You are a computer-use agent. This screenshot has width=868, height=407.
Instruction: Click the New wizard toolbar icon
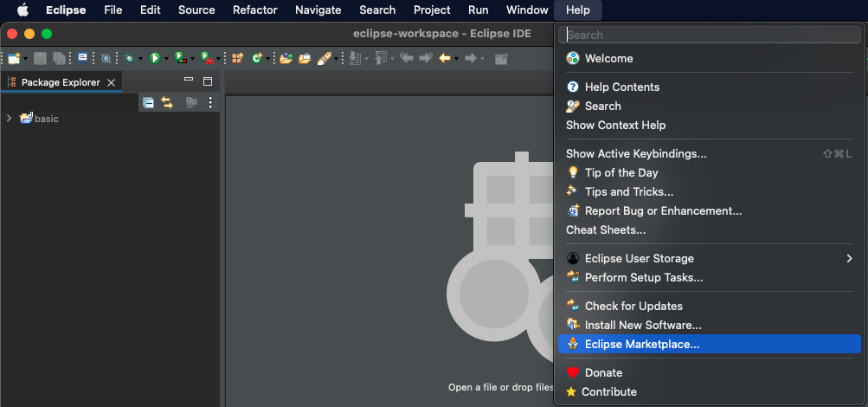[13, 58]
